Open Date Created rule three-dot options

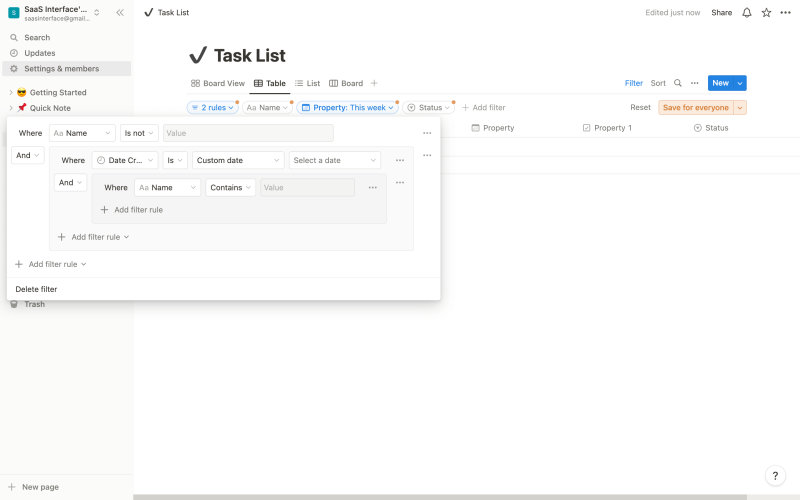point(400,160)
